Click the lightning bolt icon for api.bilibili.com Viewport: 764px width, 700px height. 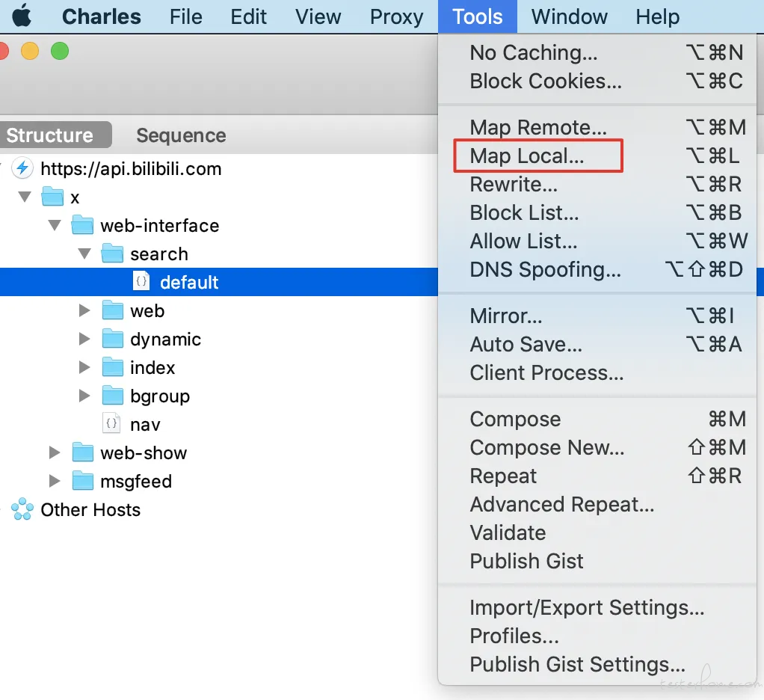tap(22, 169)
